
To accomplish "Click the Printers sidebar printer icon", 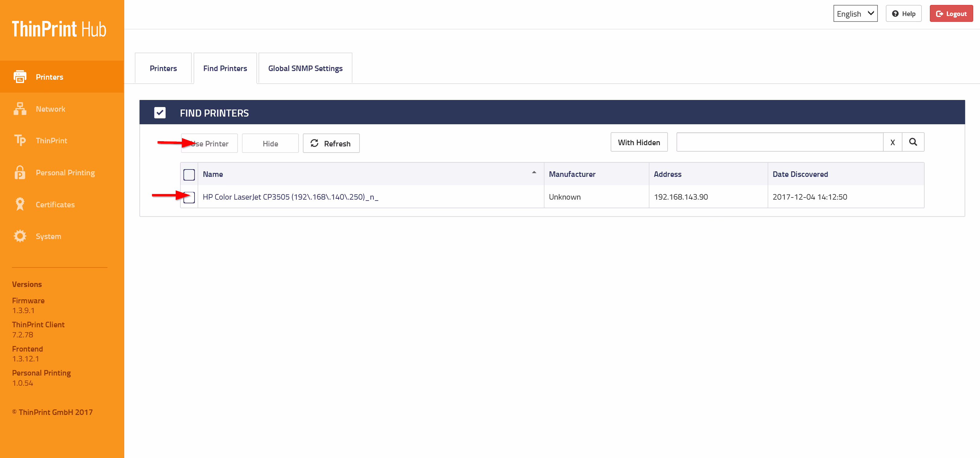I will 20,76.
